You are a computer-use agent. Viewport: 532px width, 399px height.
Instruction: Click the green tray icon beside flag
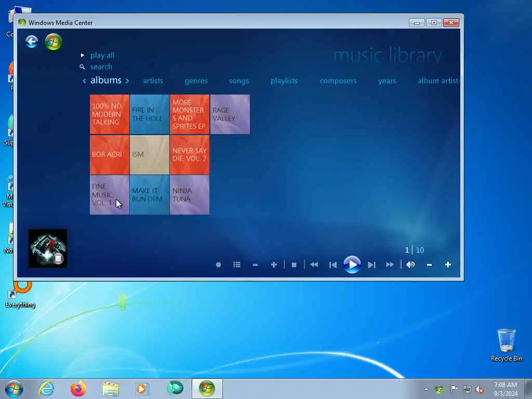[439, 389]
